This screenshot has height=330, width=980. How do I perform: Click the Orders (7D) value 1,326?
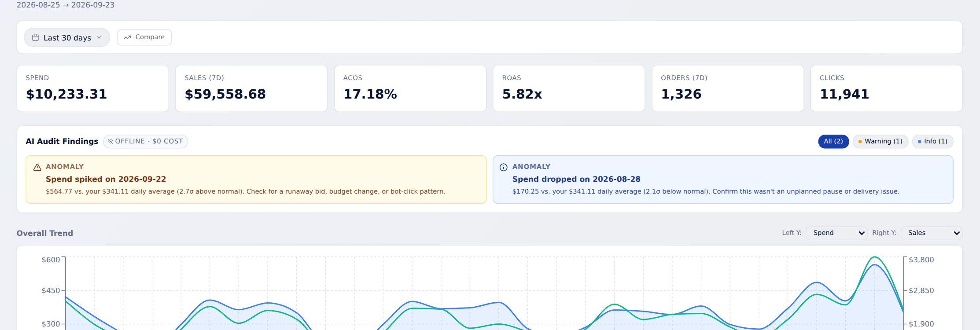pyautogui.click(x=681, y=94)
